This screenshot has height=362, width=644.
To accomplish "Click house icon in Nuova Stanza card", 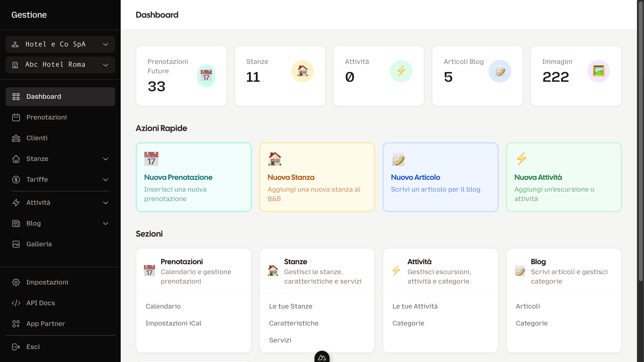I will click(275, 159).
